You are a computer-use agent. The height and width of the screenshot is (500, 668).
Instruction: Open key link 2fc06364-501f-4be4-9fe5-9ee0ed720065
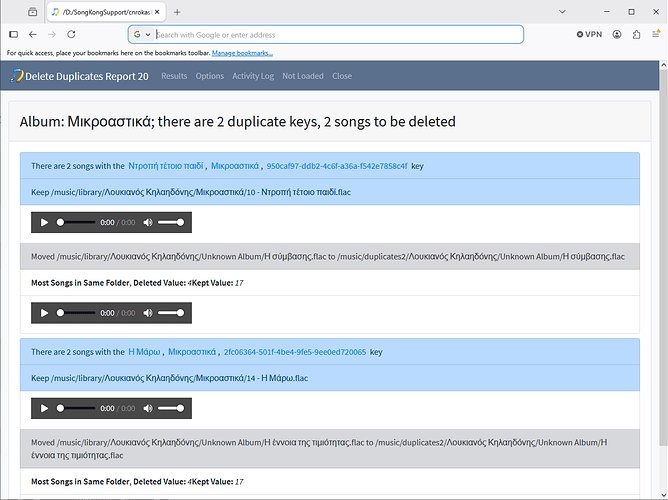(295, 352)
